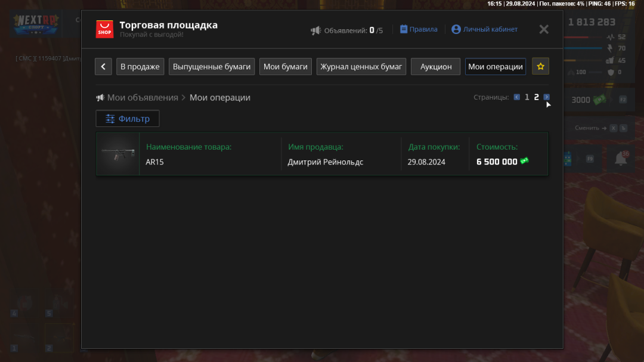Screen dimensions: 644x362
Task: Click seller name Дмитрий Рейнольдс
Action: pyautogui.click(x=326, y=162)
